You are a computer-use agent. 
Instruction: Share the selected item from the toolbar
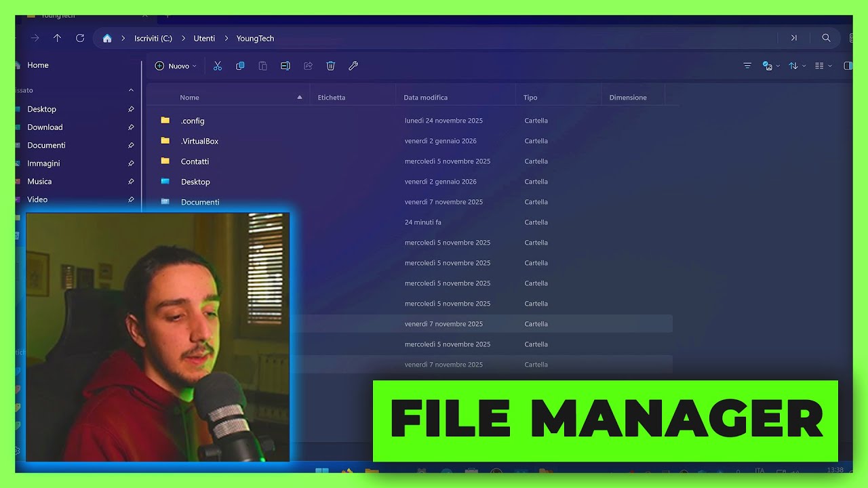(x=308, y=66)
